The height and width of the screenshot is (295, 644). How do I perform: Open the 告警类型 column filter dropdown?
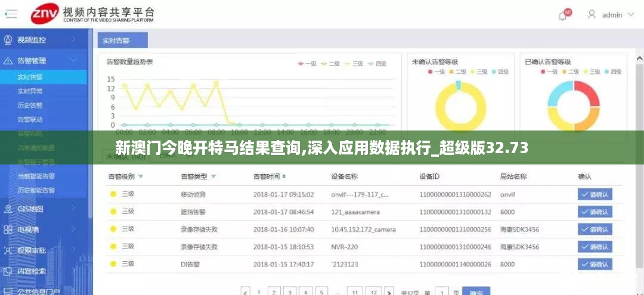[x=213, y=177]
